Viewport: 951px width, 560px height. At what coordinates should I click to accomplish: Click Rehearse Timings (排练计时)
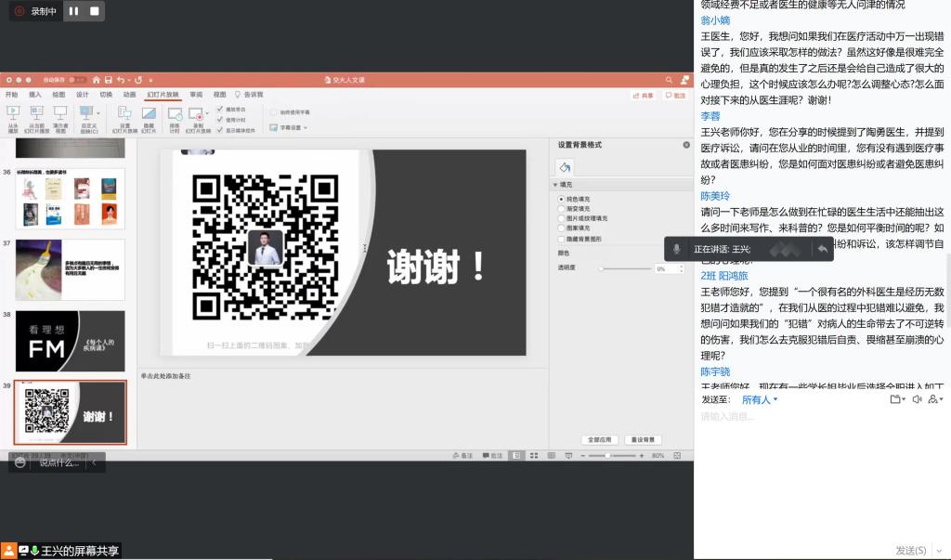click(x=175, y=119)
